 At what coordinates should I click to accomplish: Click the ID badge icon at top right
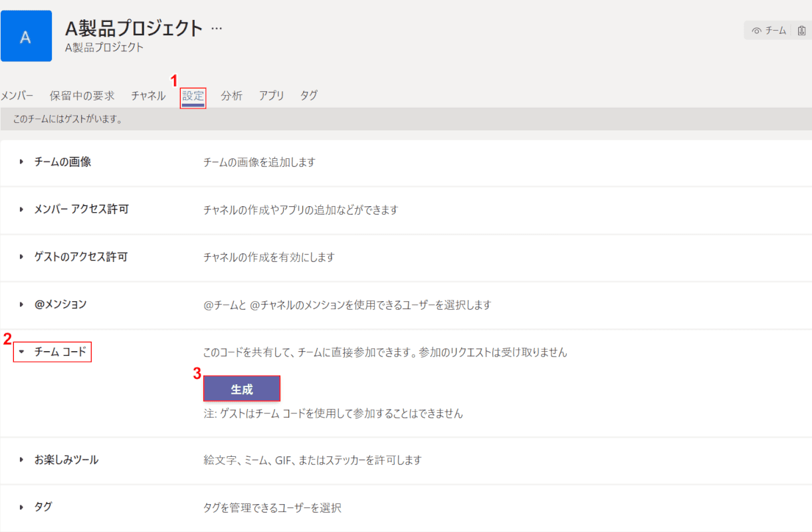pyautogui.click(x=801, y=30)
